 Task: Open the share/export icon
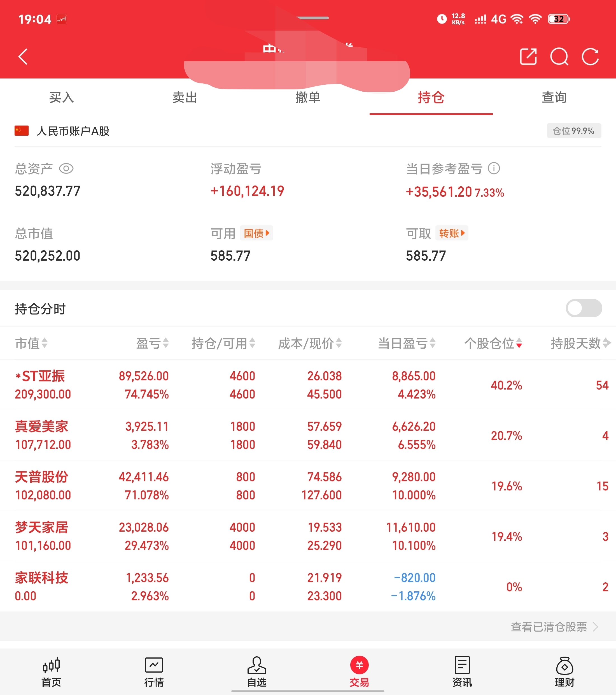tap(528, 56)
